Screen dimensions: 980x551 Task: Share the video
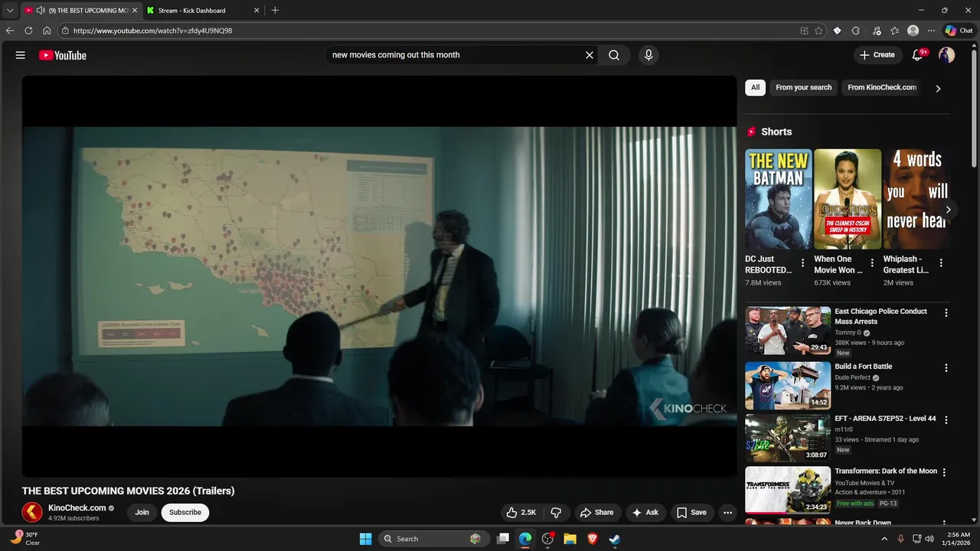click(x=596, y=513)
